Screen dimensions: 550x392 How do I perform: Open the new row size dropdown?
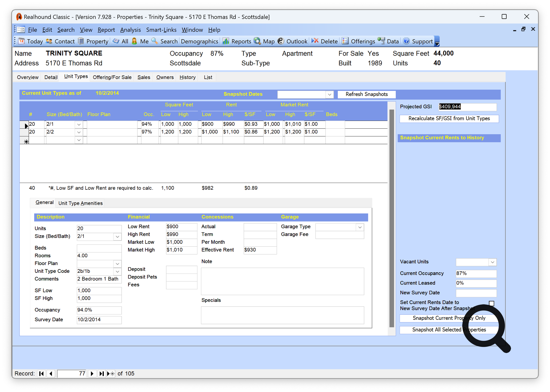click(x=79, y=140)
